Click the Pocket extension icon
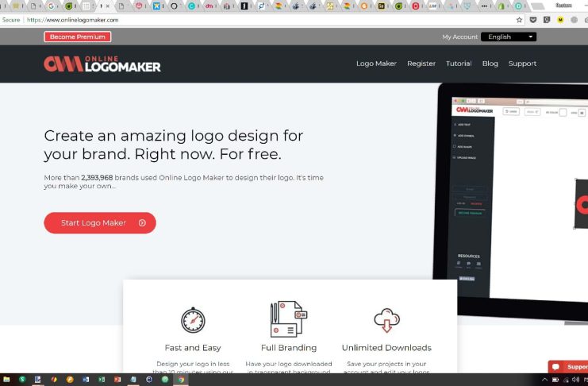This screenshot has height=386, width=588. point(533,20)
